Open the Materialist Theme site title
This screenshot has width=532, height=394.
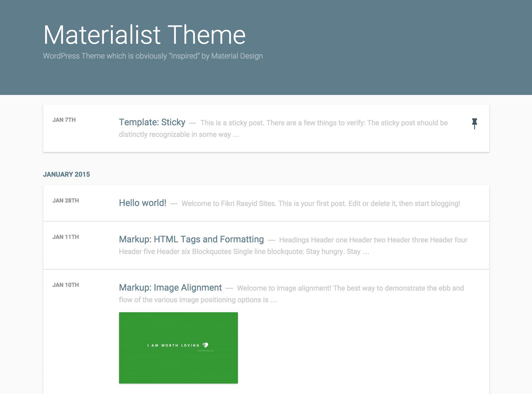point(144,35)
